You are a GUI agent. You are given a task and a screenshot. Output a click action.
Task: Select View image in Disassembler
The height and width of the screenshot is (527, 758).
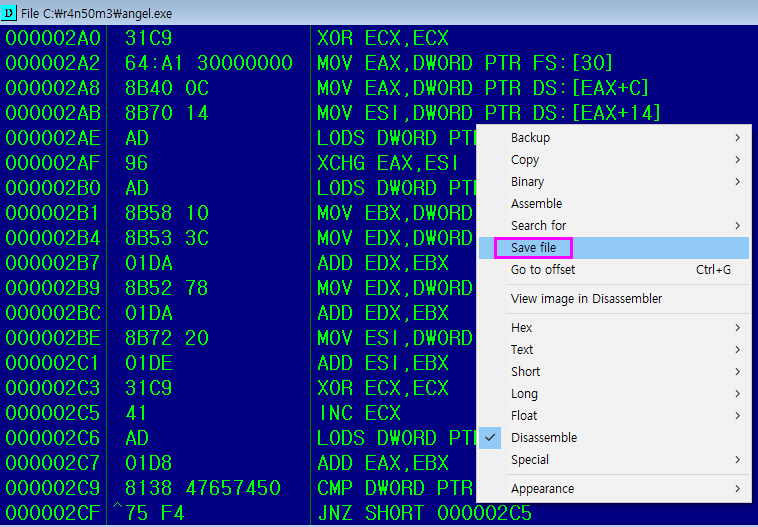click(x=613, y=299)
